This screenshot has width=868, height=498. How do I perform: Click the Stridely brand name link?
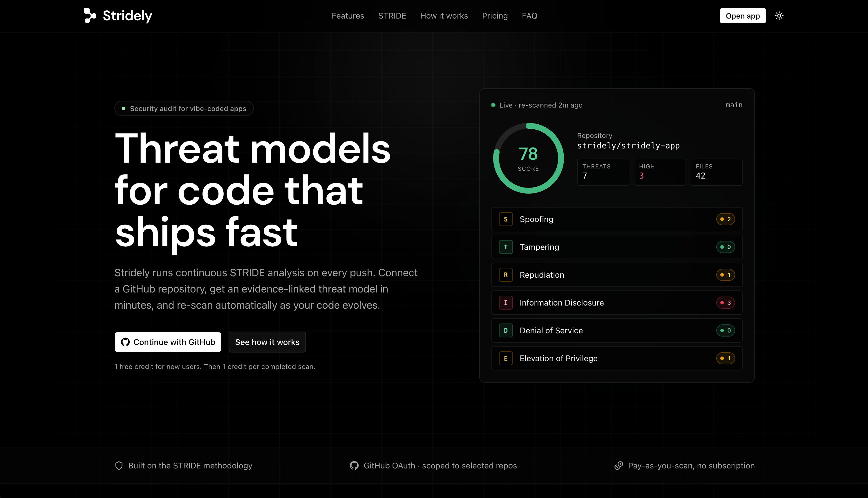127,16
